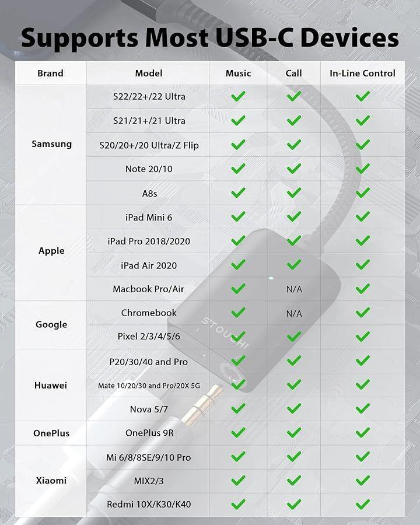This screenshot has width=420, height=525.
Task: Select the Model column header
Action: (149, 73)
